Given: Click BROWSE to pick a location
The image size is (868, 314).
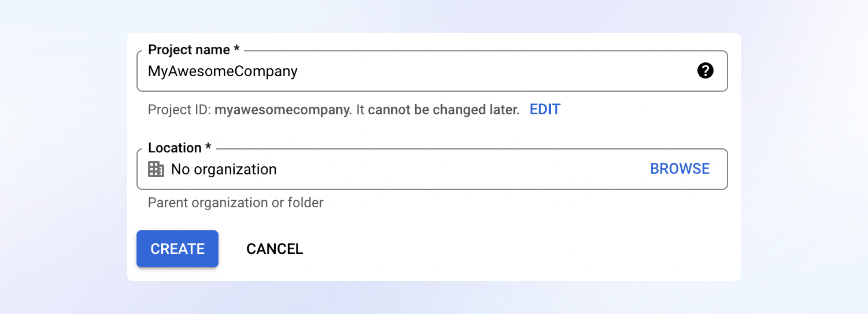Looking at the screenshot, I should (679, 169).
